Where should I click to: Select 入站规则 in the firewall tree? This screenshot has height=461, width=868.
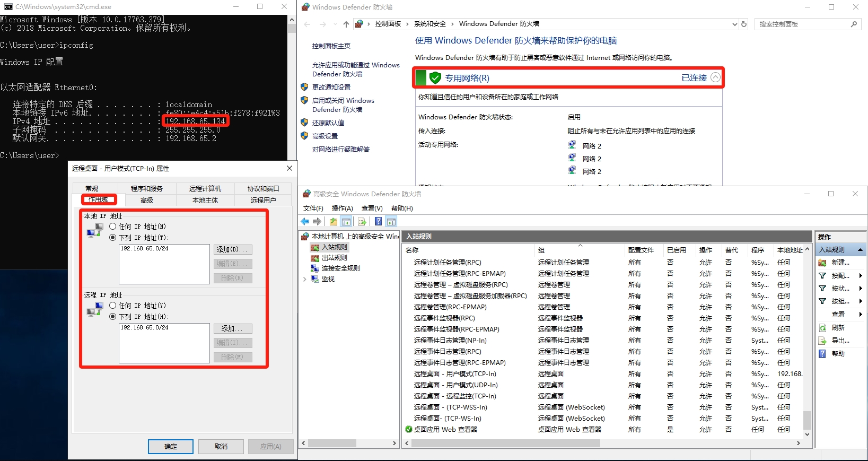click(334, 247)
